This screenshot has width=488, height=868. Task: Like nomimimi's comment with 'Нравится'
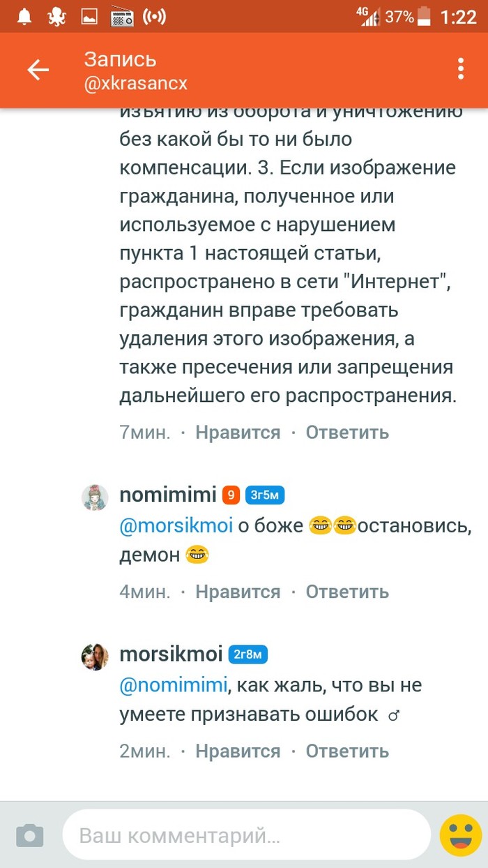[238, 592]
